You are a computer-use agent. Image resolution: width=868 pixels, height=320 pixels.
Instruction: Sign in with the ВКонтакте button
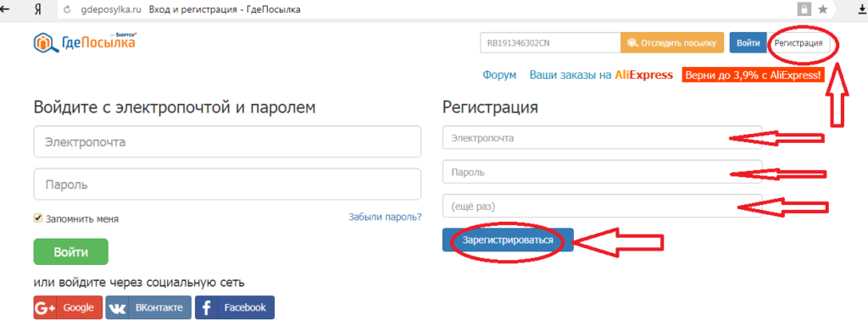pyautogui.click(x=148, y=308)
